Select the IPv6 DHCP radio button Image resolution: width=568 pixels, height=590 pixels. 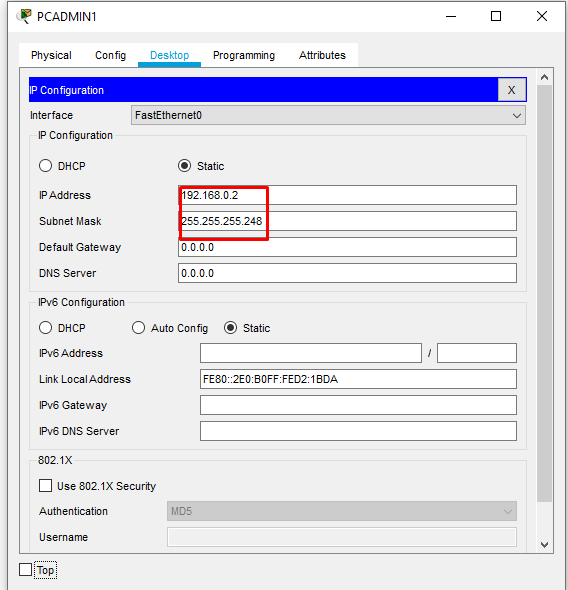click(46, 328)
